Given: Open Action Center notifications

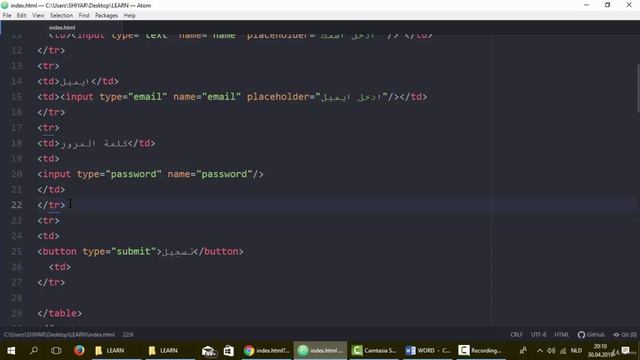Looking at the screenshot, I should pyautogui.click(x=626, y=351).
